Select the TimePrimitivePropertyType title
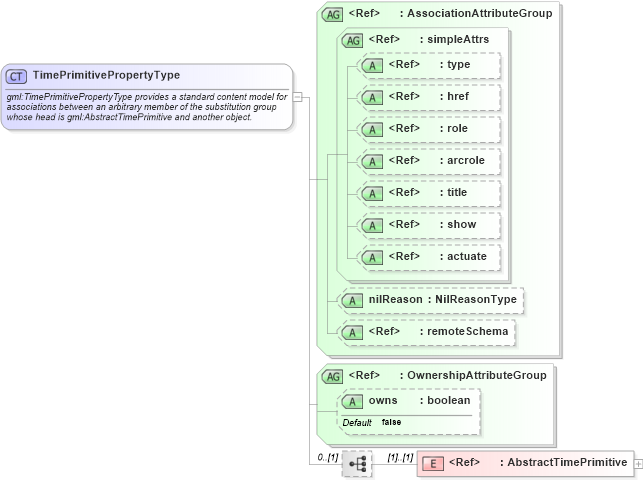Screen dimensions: 643x481 106,75
